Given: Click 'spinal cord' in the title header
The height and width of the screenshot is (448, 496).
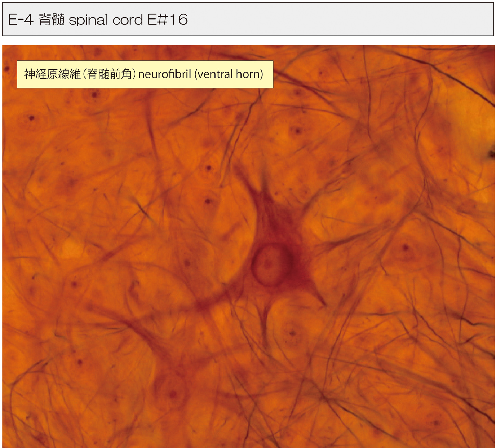Looking at the screenshot, I should [x=106, y=20].
